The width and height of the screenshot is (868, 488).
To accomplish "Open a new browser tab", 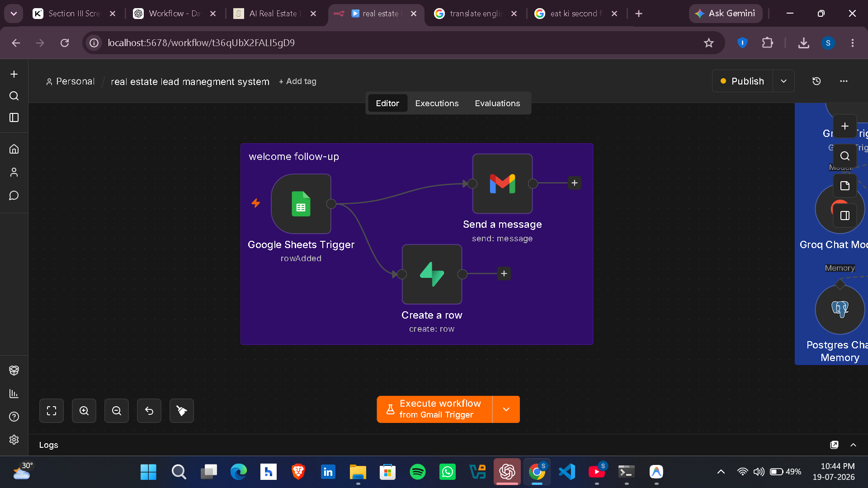I will point(639,14).
